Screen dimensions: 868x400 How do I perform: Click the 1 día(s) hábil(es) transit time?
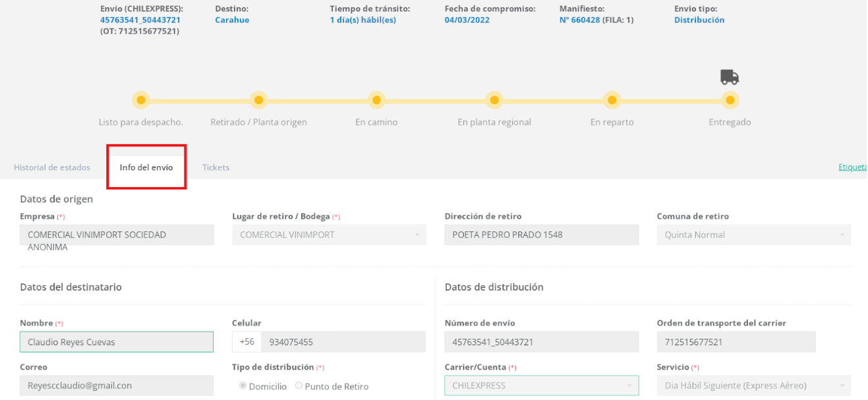pyautogui.click(x=362, y=20)
